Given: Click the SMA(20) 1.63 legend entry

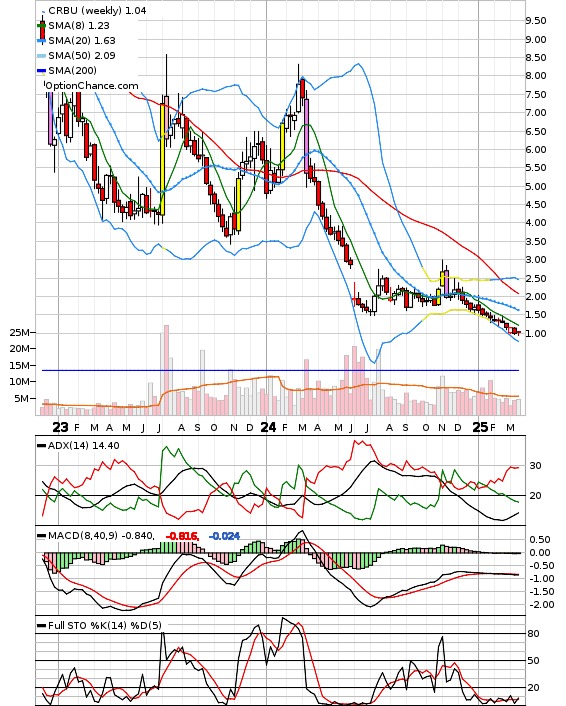Looking at the screenshot, I should tap(82, 41).
